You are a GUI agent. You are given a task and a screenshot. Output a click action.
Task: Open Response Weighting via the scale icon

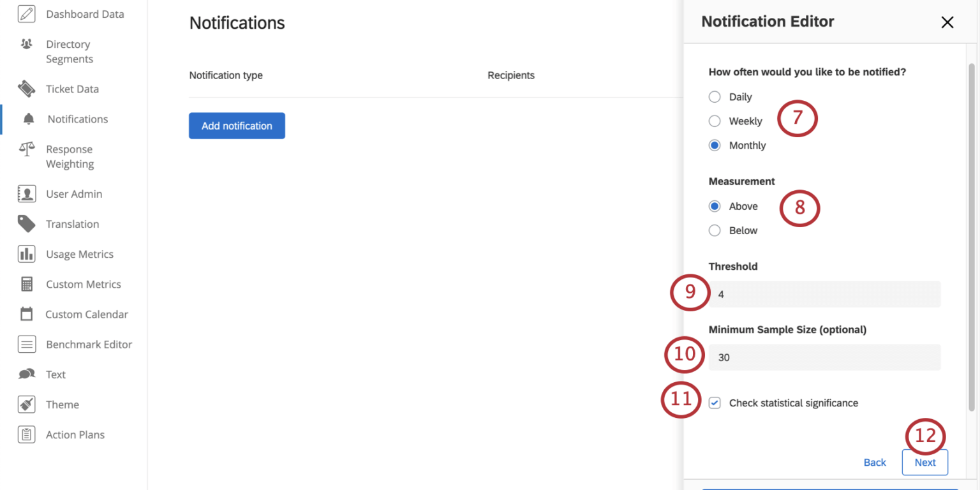coord(26,149)
